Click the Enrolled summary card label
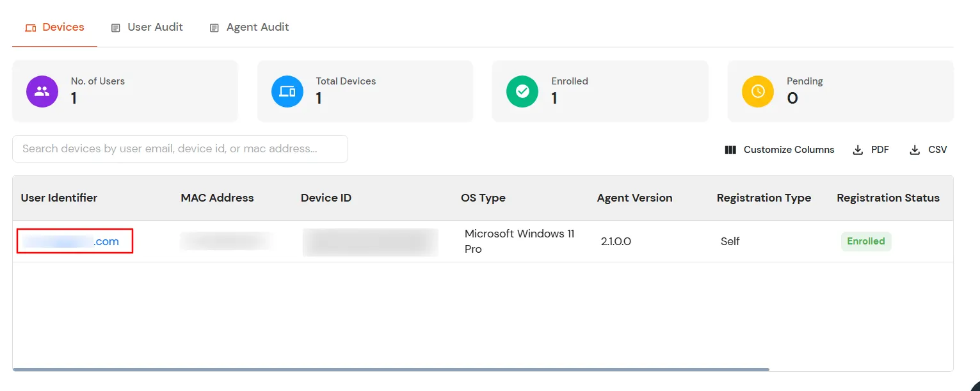Viewport: 980px width, 391px height. pos(570,81)
